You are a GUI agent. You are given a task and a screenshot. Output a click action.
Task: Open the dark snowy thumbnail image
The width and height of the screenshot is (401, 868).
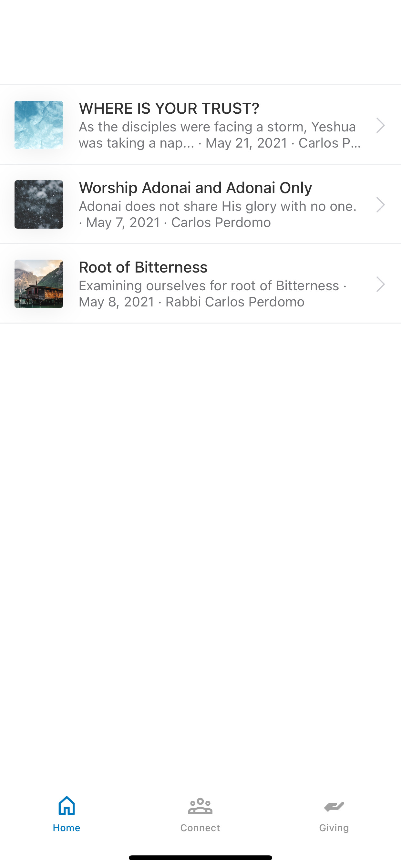pos(39,204)
